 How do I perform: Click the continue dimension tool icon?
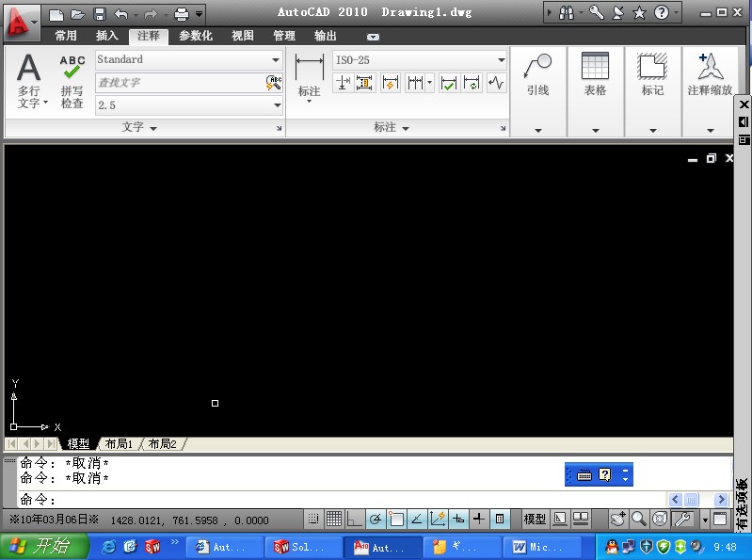click(x=415, y=83)
